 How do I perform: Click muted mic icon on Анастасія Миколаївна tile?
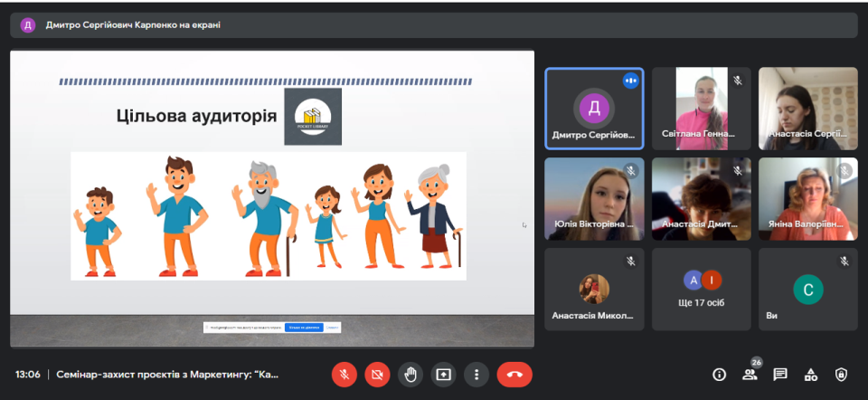(630, 262)
